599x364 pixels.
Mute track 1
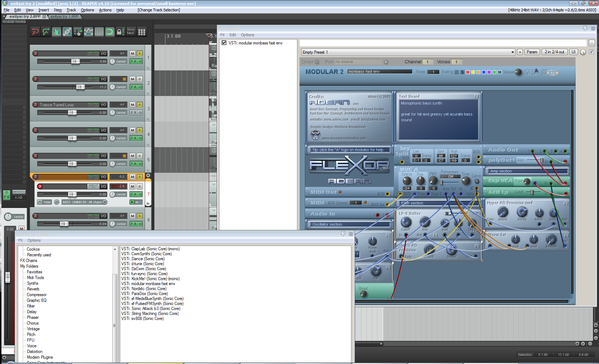pyautogui.click(x=132, y=53)
